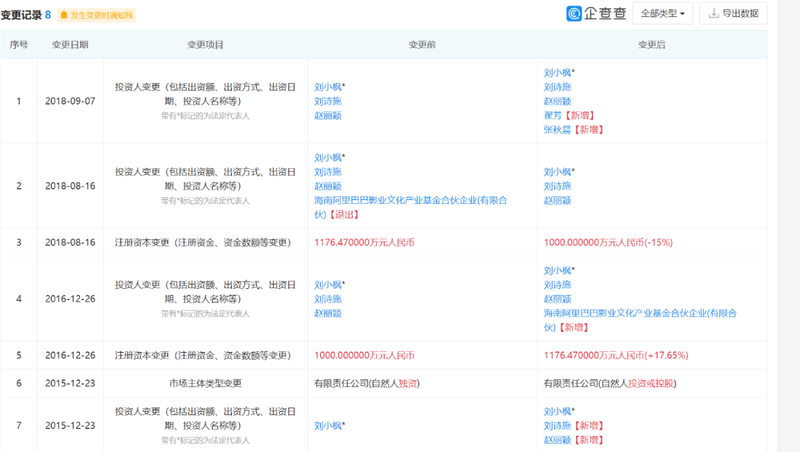Click 海南阿里巴巴影业 link marked 退出
800x452 pixels.
[411, 208]
